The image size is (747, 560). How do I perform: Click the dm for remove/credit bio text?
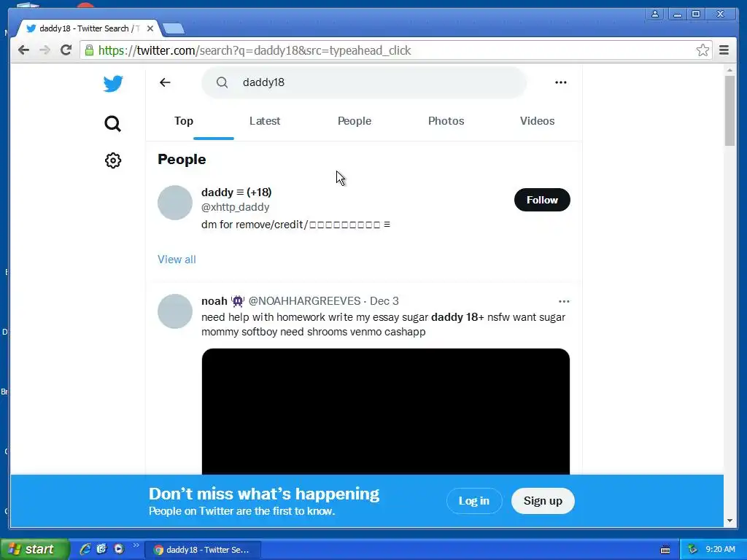click(295, 225)
